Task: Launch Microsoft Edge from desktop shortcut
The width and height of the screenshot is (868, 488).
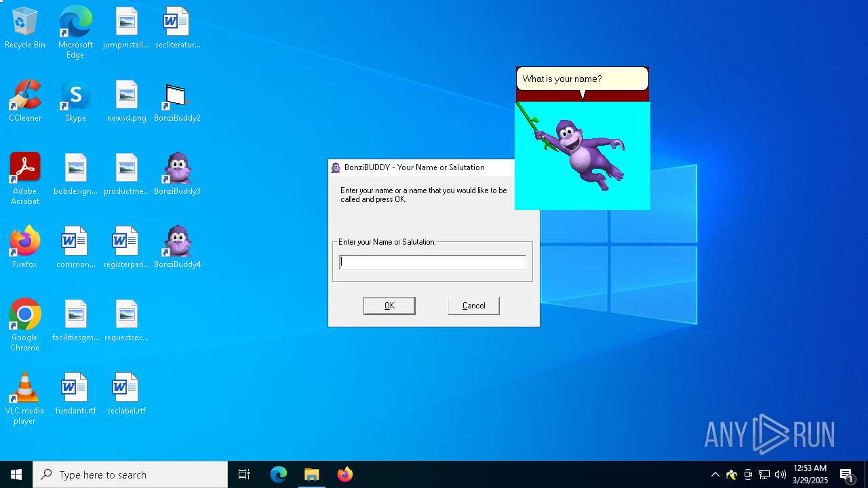Action: [75, 32]
